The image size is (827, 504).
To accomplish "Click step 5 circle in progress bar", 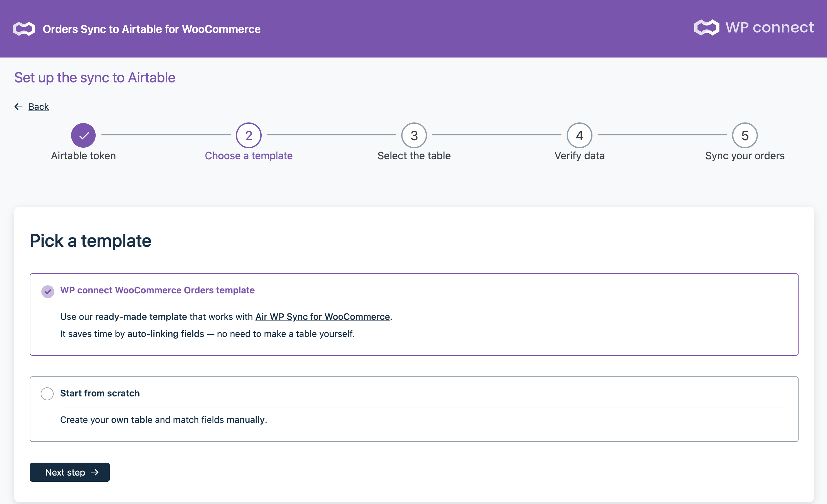I will click(x=744, y=135).
